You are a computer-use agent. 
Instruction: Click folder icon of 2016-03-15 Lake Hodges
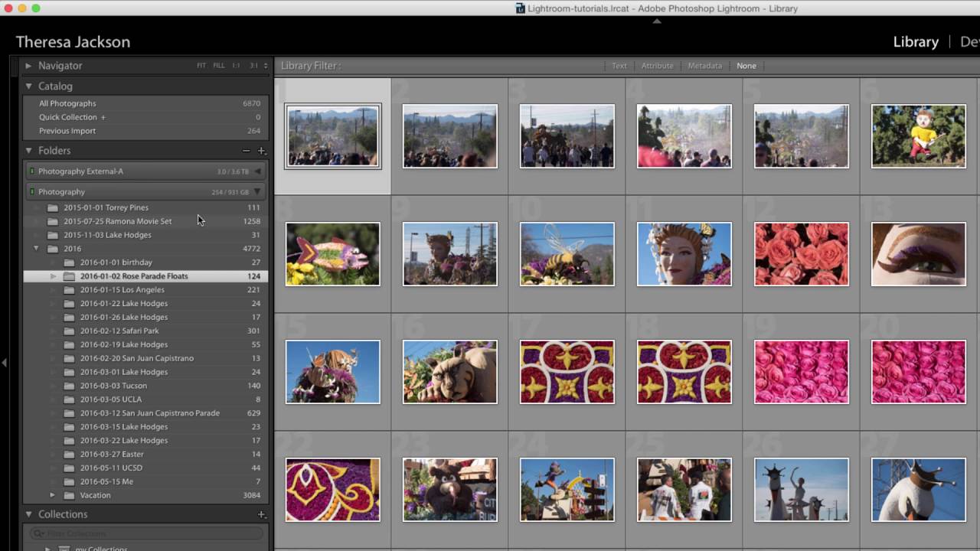tap(69, 427)
